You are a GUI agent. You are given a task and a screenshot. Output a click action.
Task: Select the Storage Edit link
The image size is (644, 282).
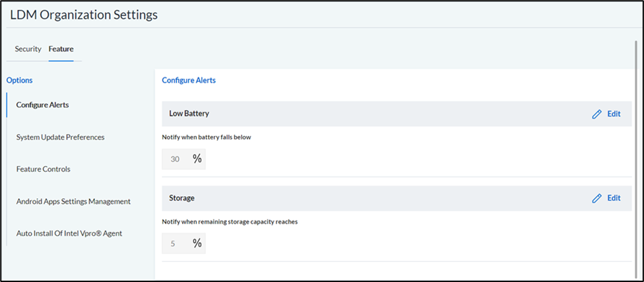[614, 198]
